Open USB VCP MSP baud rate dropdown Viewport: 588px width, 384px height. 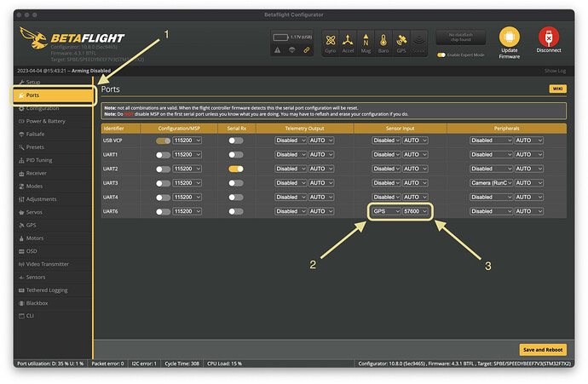pyautogui.click(x=187, y=140)
